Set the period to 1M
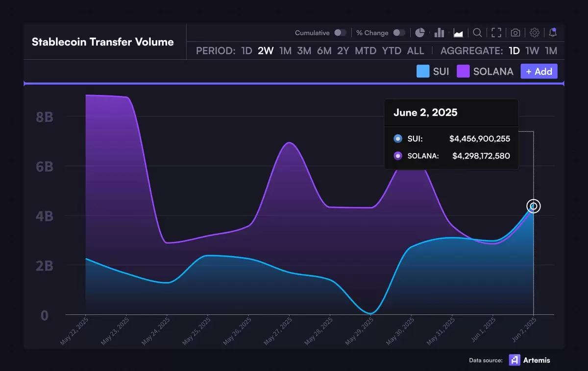This screenshot has width=588, height=371. pyautogui.click(x=285, y=51)
